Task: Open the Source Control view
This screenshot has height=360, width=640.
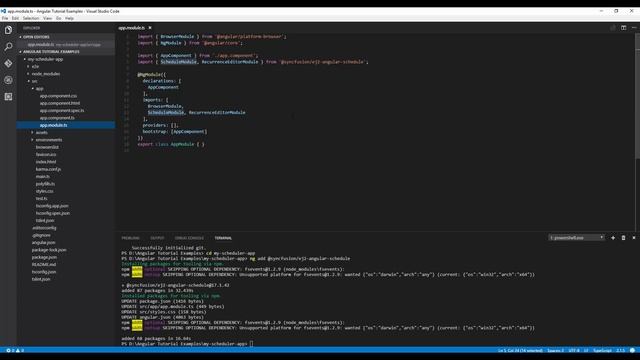Action: point(8,64)
